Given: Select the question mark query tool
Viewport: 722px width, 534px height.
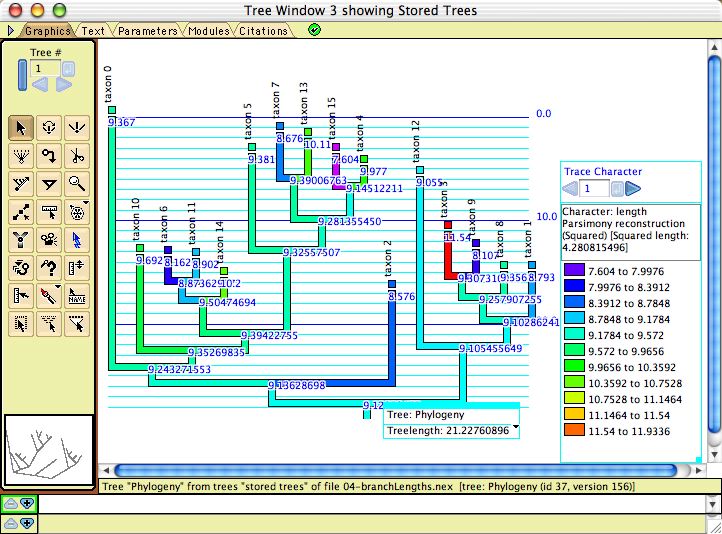Looking at the screenshot, I should click(x=49, y=266).
